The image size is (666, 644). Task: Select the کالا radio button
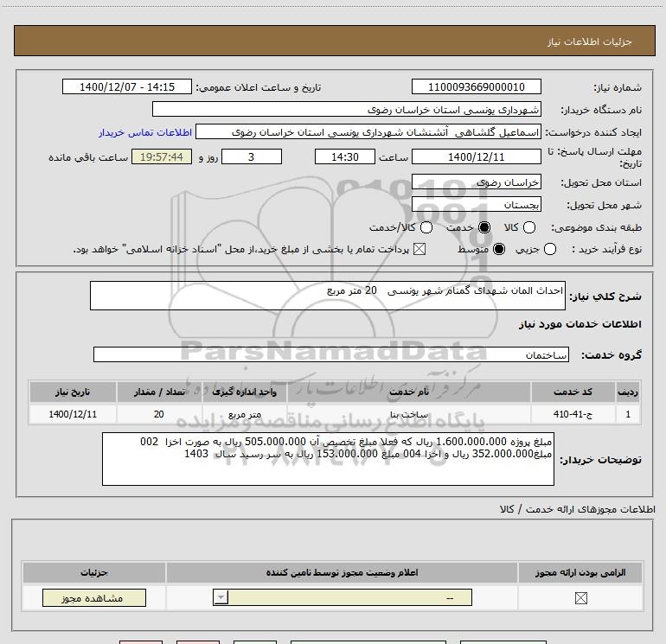(x=528, y=227)
